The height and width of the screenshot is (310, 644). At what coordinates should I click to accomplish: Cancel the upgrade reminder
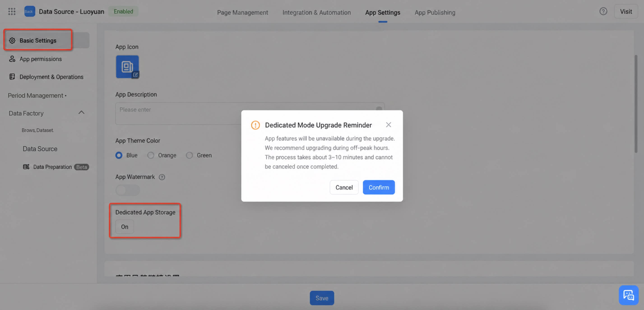344,187
